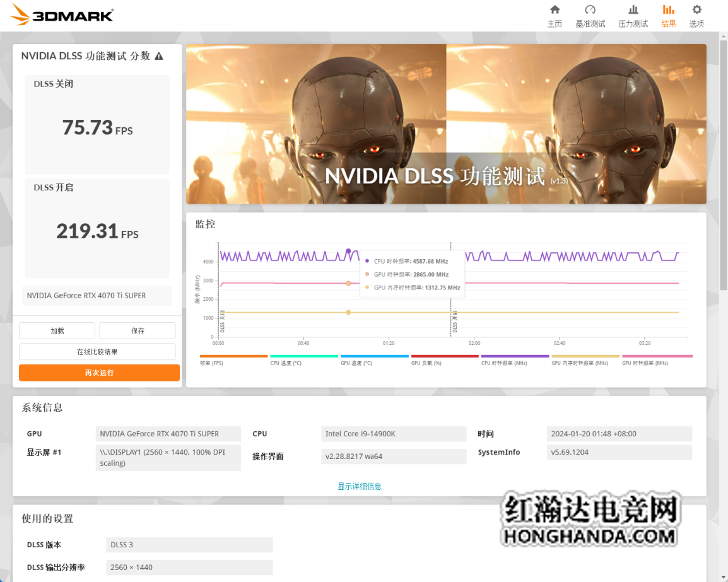Click the DLSS 关闭 marker at chart start
Viewport: 728px width, 582px height.
(x=222, y=321)
